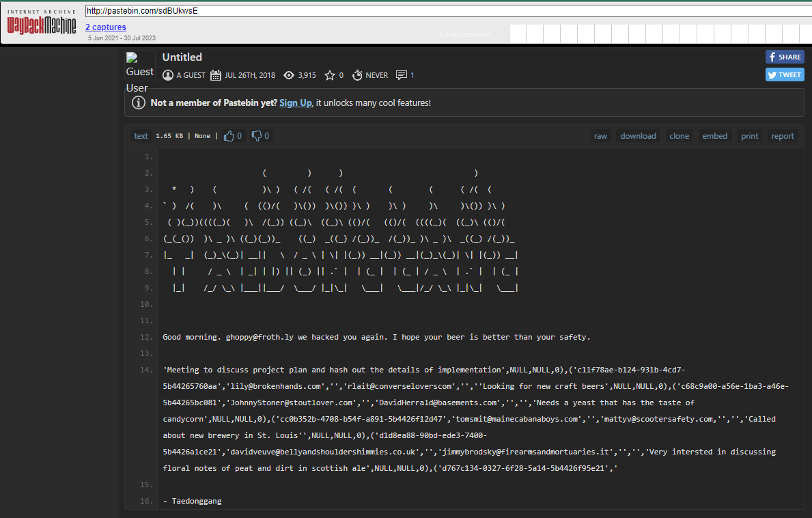Click the calendar date icon
This screenshot has height=518, width=812.
tap(216, 75)
